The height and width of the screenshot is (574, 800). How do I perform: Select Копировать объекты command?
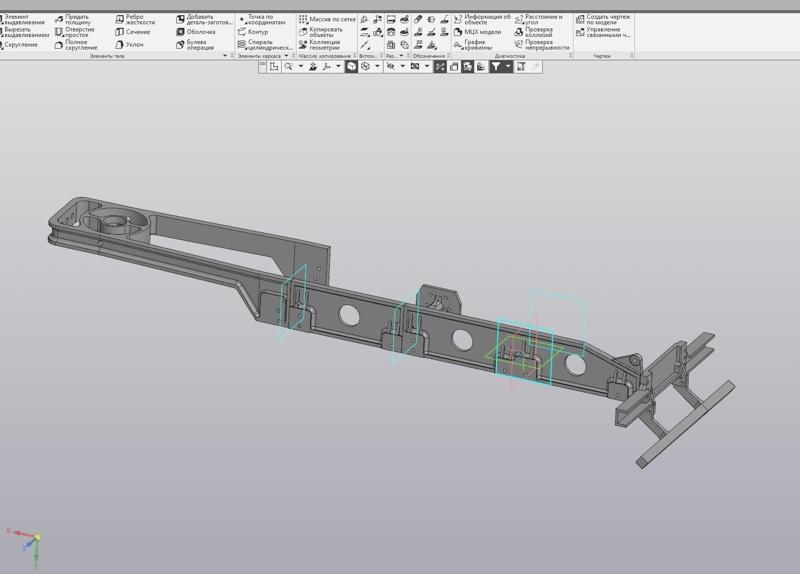pos(321,32)
